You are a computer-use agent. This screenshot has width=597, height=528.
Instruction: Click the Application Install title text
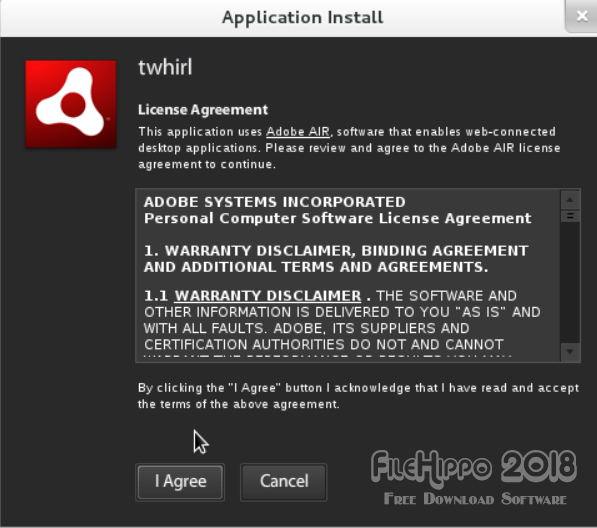click(303, 18)
